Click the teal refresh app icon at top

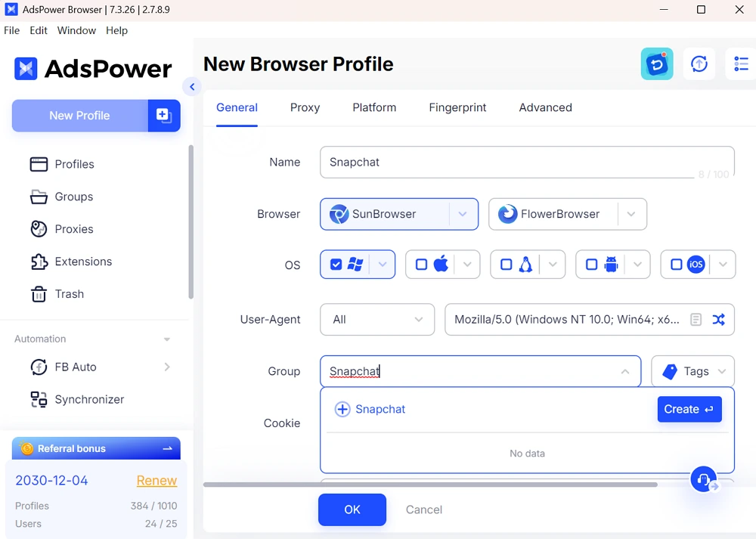click(x=657, y=64)
